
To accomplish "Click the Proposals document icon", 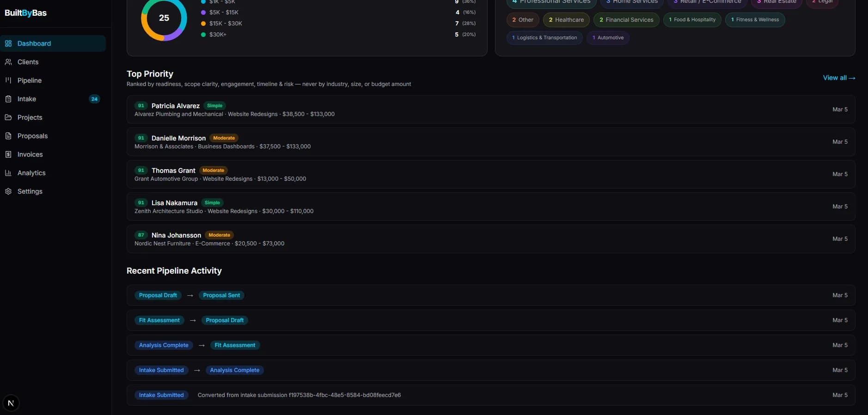I will pyautogui.click(x=8, y=136).
